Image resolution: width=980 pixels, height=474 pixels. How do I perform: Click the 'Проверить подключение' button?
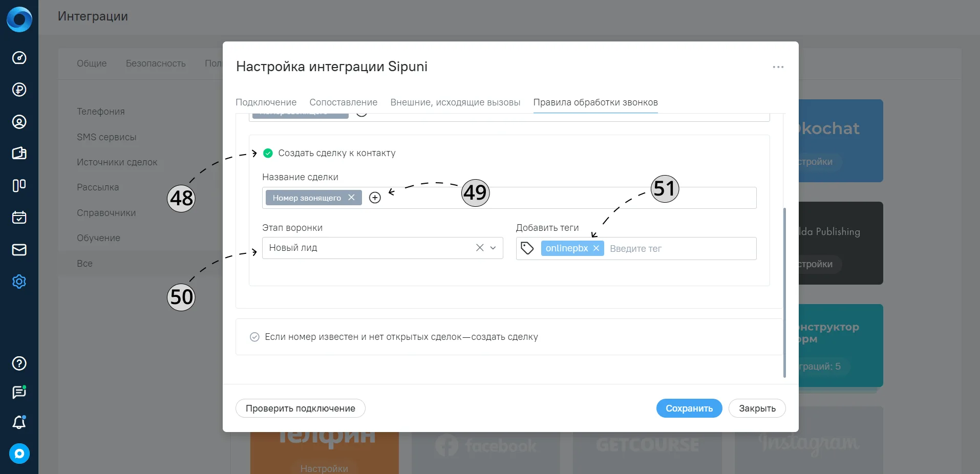point(301,408)
